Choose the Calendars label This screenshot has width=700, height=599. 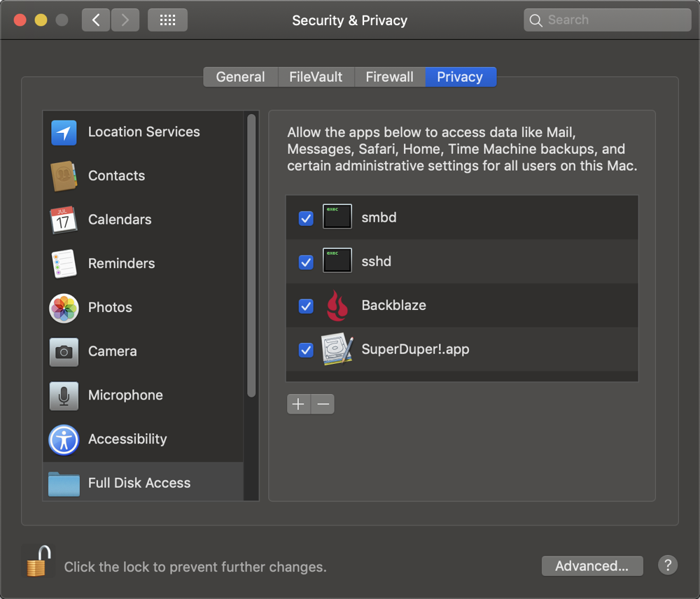(120, 219)
